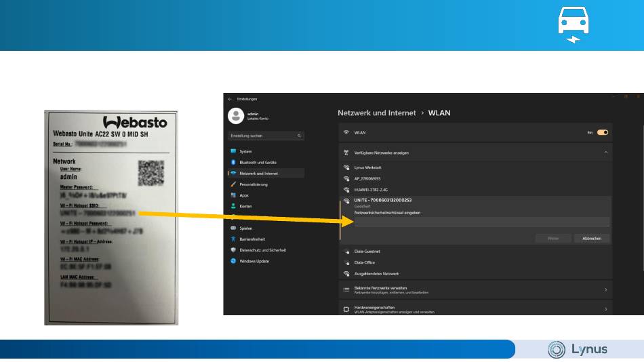Screen dimensions: 644x362
Task: Click the Wi-Fi icon of Diala-Guestnet
Action: 346,251
